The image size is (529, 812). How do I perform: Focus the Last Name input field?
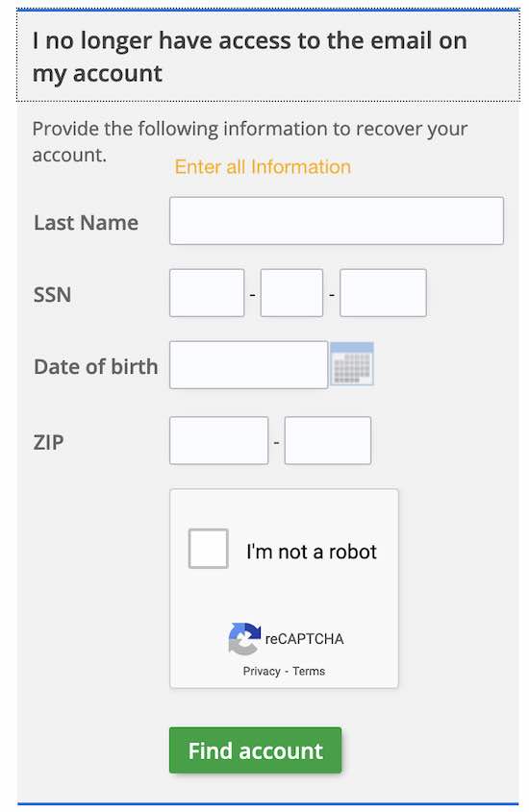[337, 221]
